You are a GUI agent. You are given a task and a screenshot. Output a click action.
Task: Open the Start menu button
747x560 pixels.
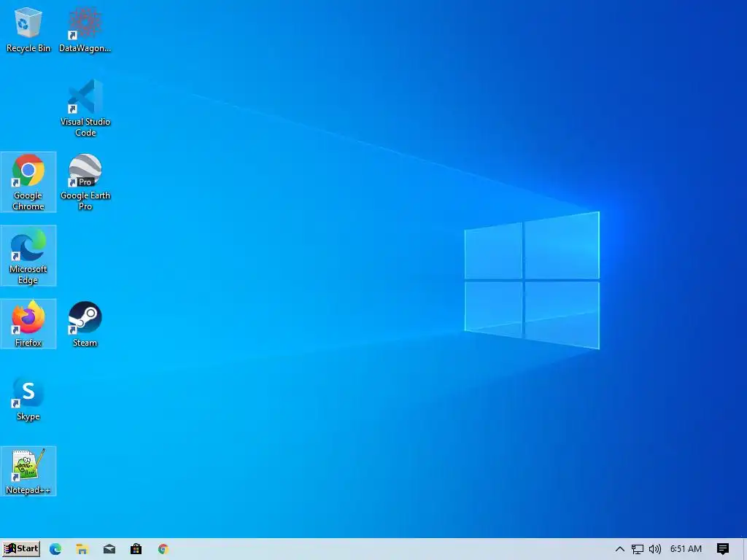[21, 548]
